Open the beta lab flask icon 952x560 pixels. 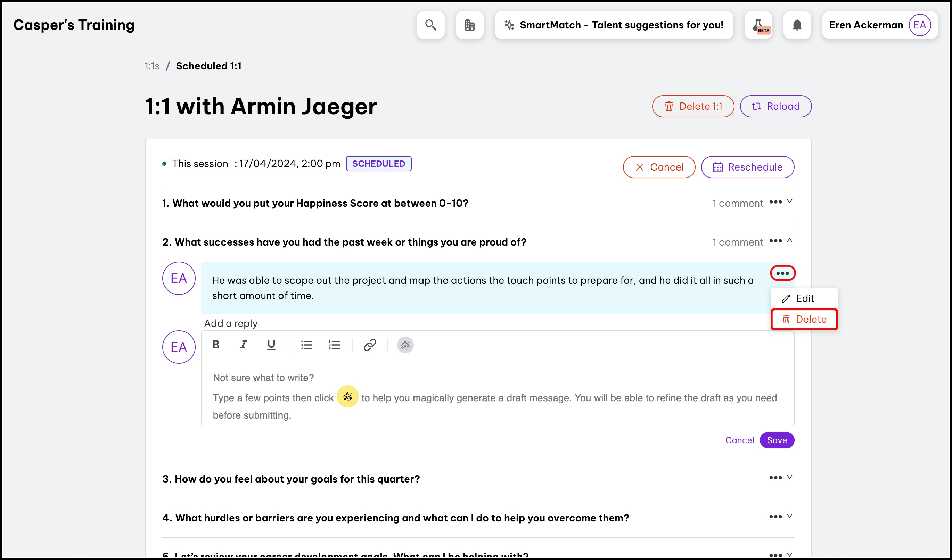[x=758, y=25]
